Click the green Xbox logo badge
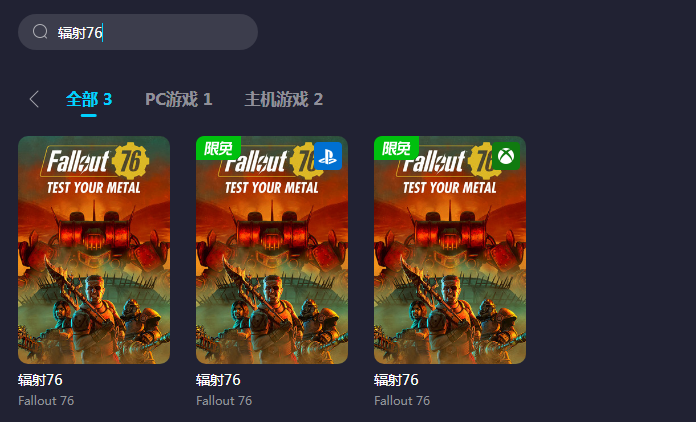Screen dimensions: 696x422 506,156
